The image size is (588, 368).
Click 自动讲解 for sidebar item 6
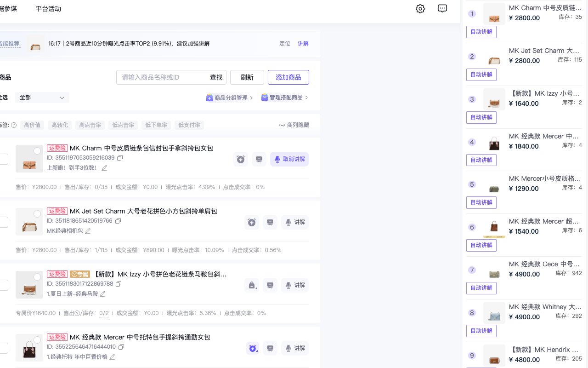tap(481, 245)
